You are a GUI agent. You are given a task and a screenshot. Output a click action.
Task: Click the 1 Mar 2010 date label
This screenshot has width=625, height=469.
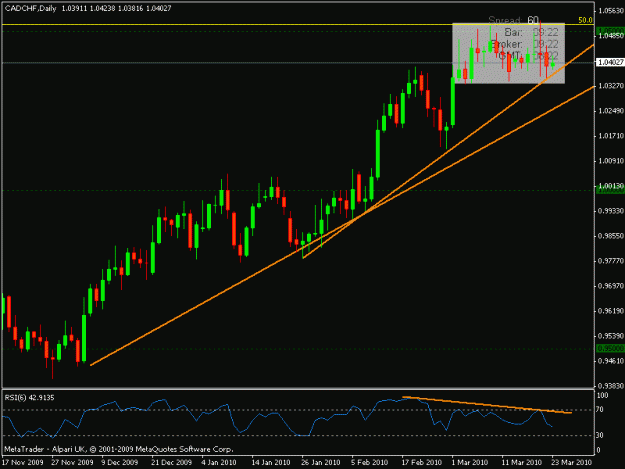[x=470, y=463]
